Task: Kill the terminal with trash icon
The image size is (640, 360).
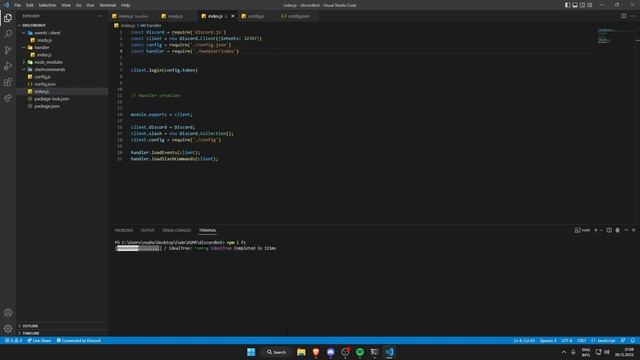Action: click(x=618, y=230)
